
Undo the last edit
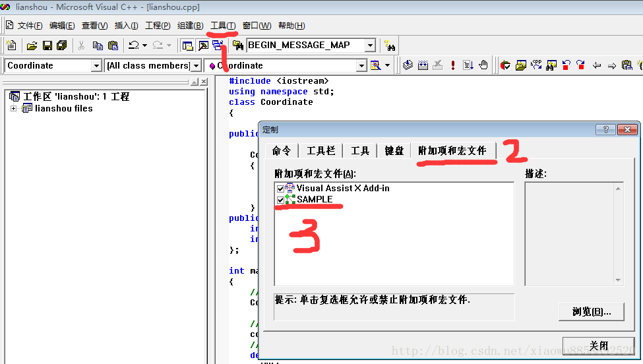tap(134, 45)
